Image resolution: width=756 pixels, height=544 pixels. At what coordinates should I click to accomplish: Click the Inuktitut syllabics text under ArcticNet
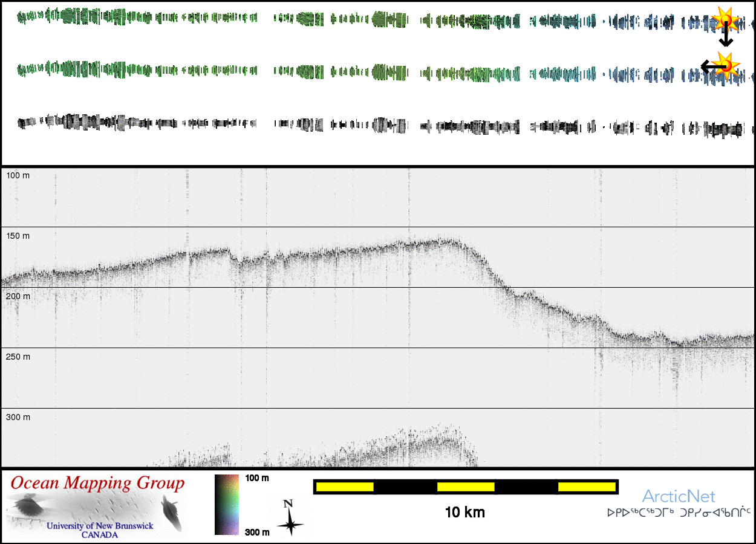click(x=679, y=513)
